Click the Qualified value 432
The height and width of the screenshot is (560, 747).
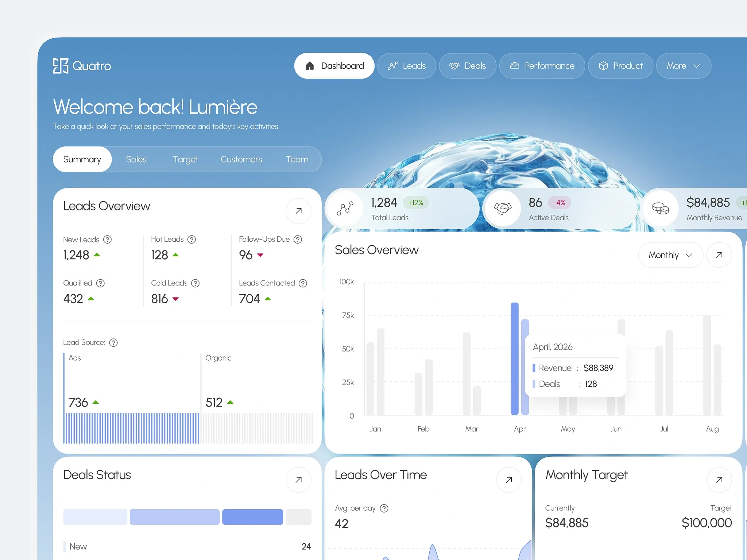click(x=73, y=299)
